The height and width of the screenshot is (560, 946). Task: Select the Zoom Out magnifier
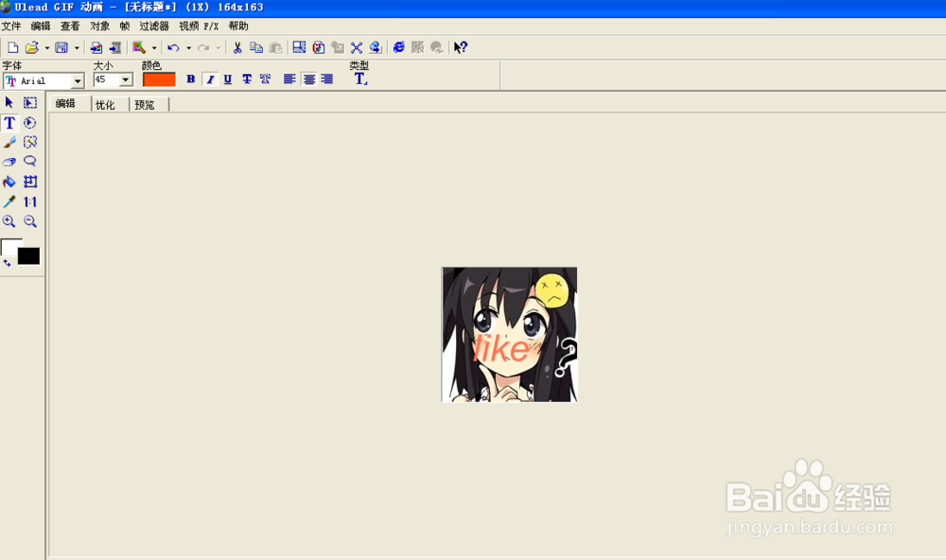[x=29, y=220]
